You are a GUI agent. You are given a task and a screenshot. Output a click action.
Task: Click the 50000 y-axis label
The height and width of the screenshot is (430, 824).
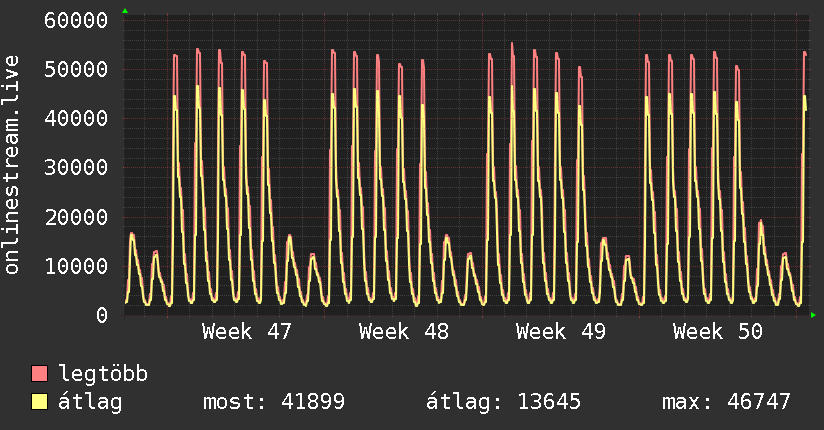pyautogui.click(x=76, y=69)
